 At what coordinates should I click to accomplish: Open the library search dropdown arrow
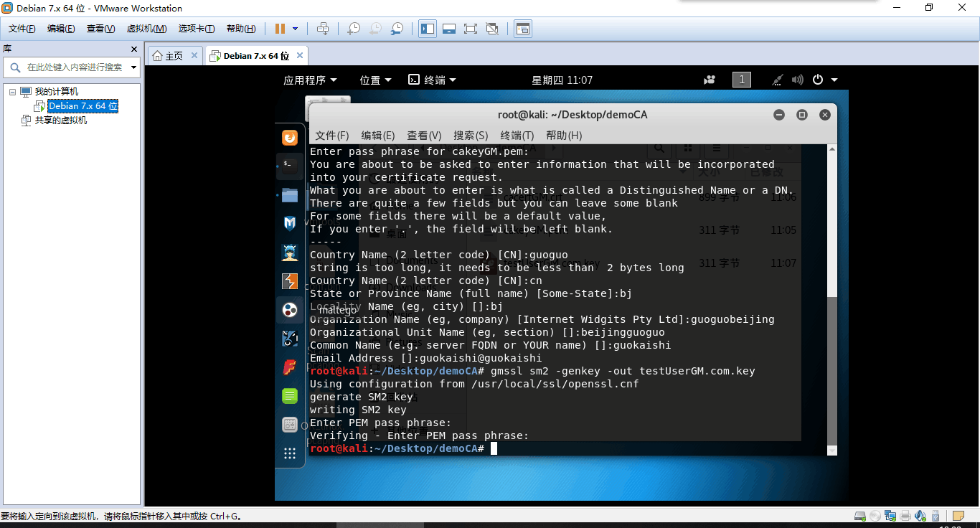coord(133,67)
